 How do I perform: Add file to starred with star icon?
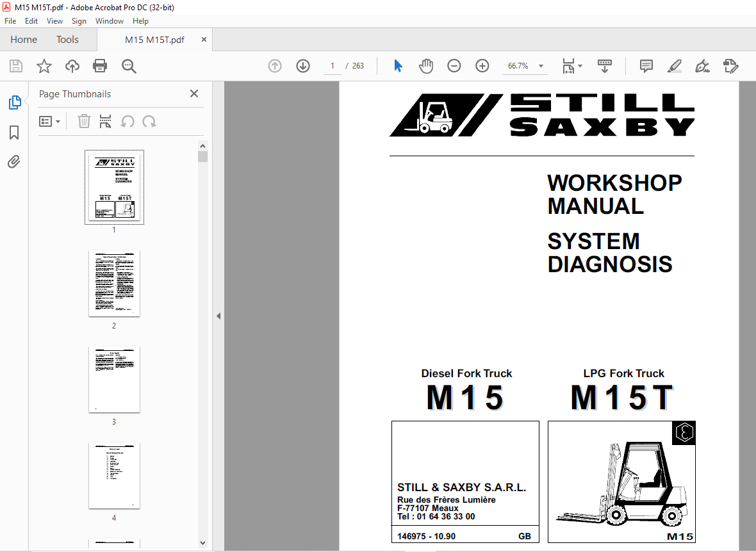[x=44, y=66]
